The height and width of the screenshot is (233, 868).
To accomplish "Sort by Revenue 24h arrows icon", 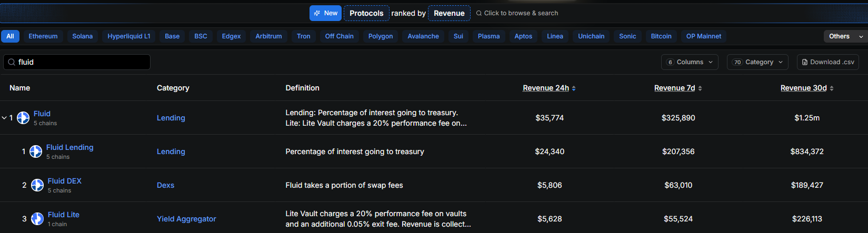I will [574, 88].
